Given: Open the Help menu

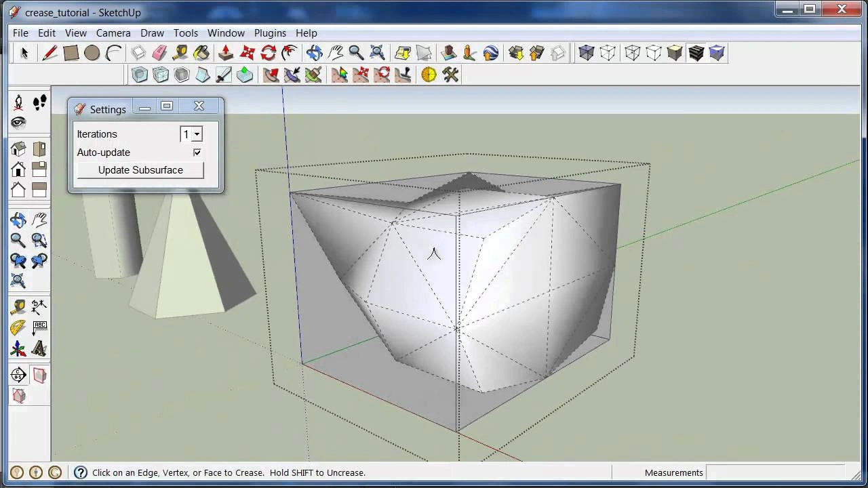Looking at the screenshot, I should point(306,33).
